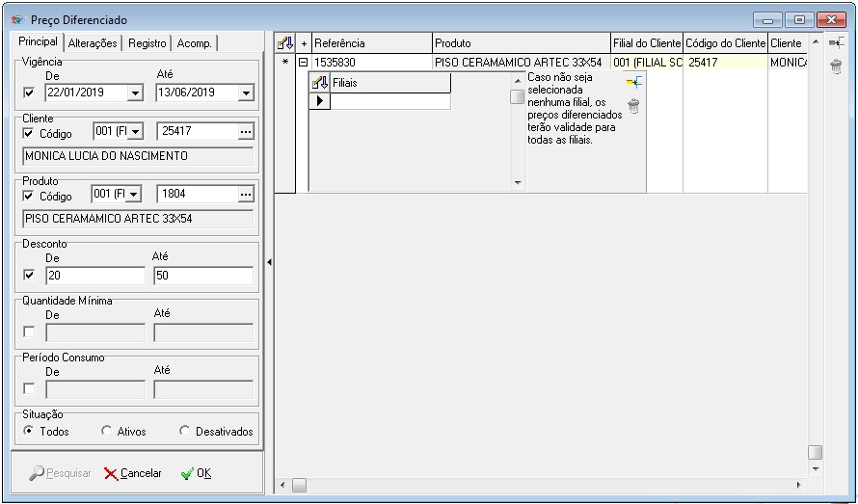Viewport: 858px width, 504px height.
Task: Open the Vigência De date dropdown
Action: coord(134,93)
